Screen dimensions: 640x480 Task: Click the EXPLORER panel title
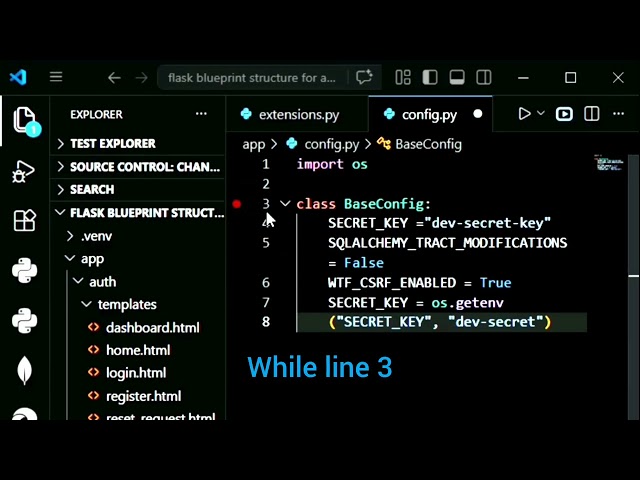click(96, 114)
